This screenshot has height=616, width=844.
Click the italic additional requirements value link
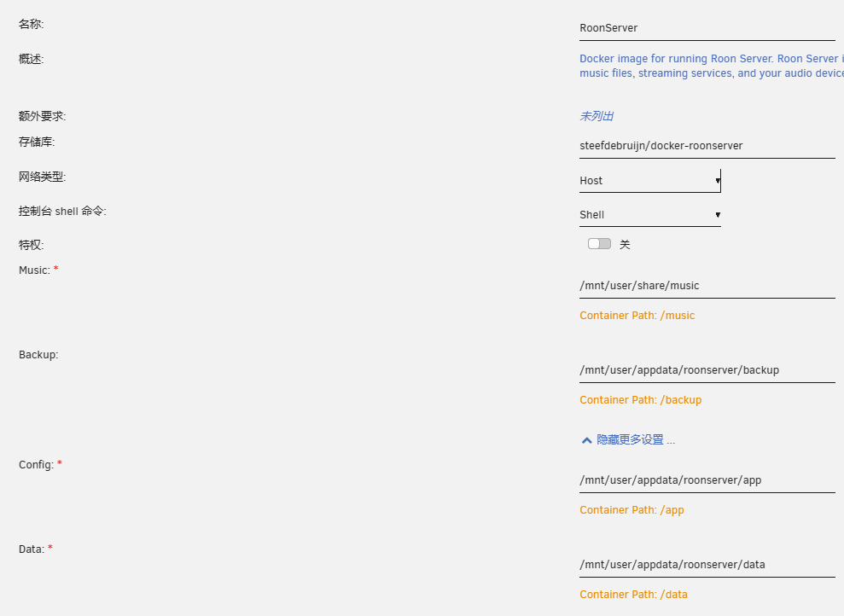point(597,116)
